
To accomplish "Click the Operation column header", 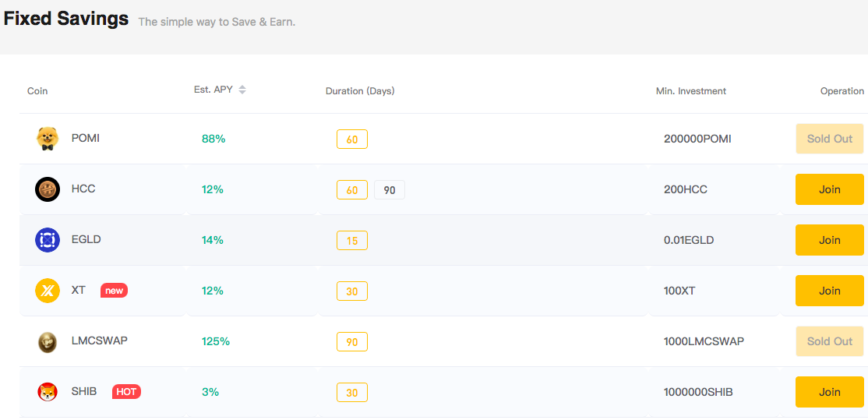I will click(842, 90).
